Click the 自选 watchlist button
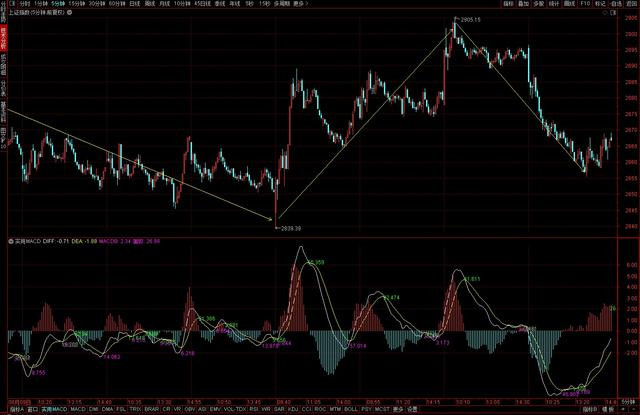The width and height of the screenshot is (640, 415). coord(615,4)
